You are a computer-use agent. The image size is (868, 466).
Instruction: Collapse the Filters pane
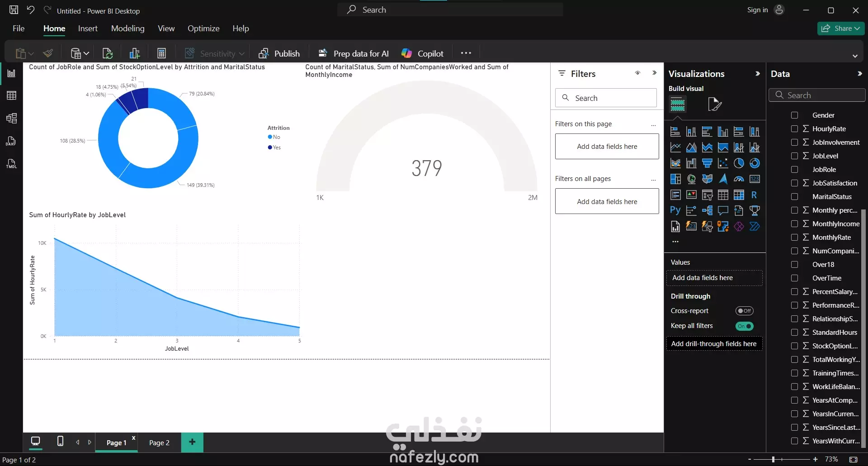click(654, 73)
